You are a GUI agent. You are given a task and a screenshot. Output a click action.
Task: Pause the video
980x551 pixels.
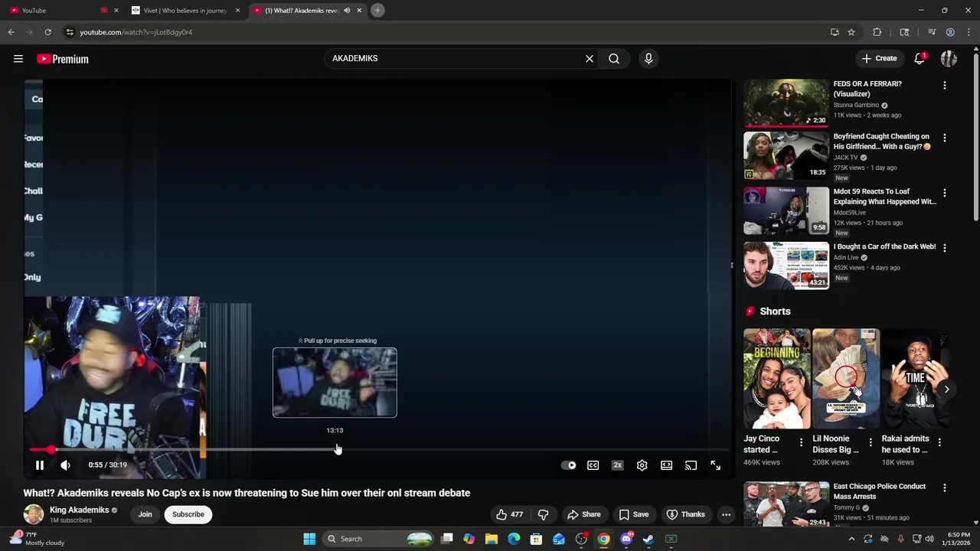pos(40,465)
